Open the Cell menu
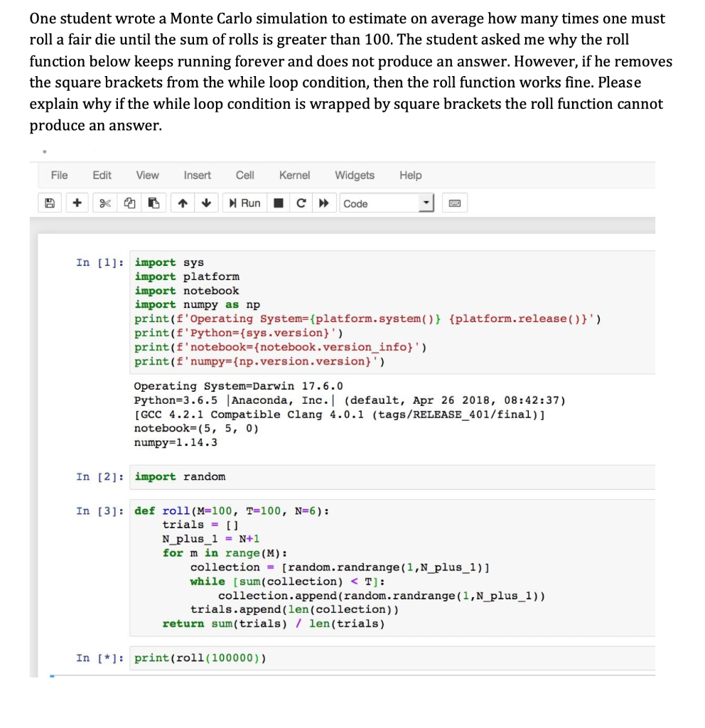Screen dimensions: 705x728 [244, 175]
